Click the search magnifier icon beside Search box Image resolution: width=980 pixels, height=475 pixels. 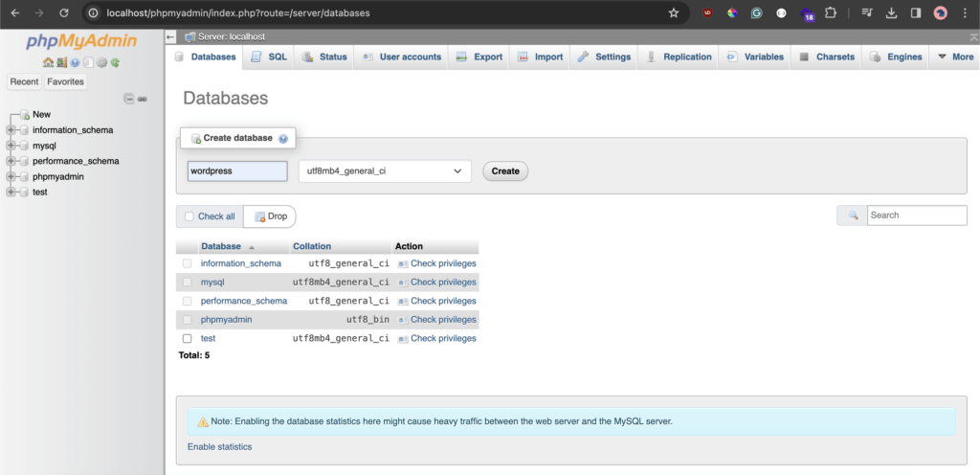pyautogui.click(x=853, y=215)
